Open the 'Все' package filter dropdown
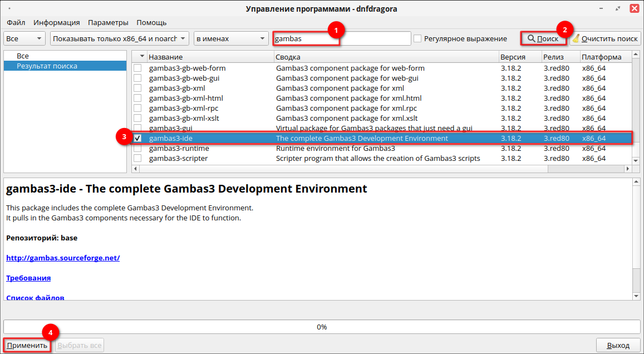This screenshot has height=354, width=644. (x=24, y=38)
